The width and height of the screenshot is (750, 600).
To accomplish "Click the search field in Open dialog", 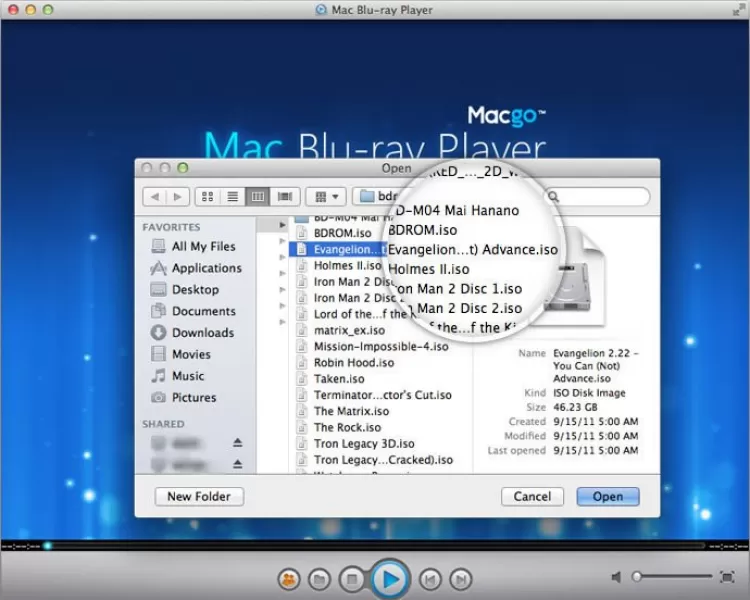I will click(x=598, y=197).
